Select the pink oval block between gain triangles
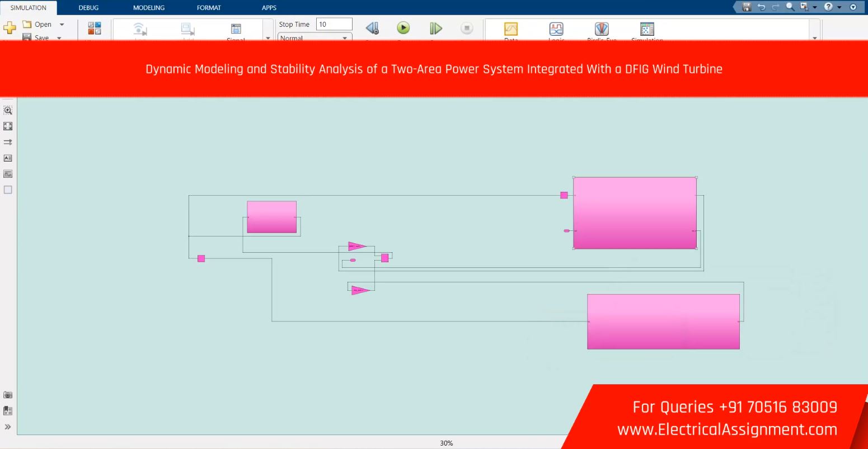Viewport: 868px width, 449px height. tap(353, 260)
